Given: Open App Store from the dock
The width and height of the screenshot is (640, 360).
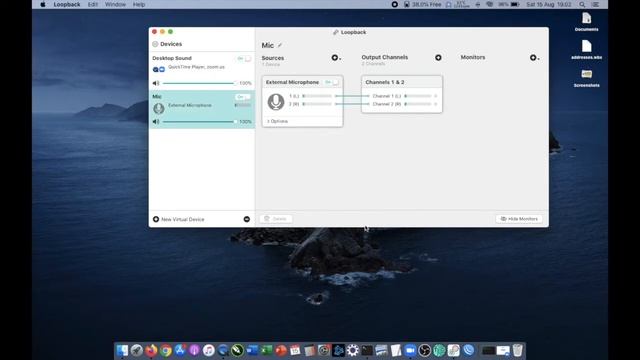Looking at the screenshot, I should pos(180,350).
